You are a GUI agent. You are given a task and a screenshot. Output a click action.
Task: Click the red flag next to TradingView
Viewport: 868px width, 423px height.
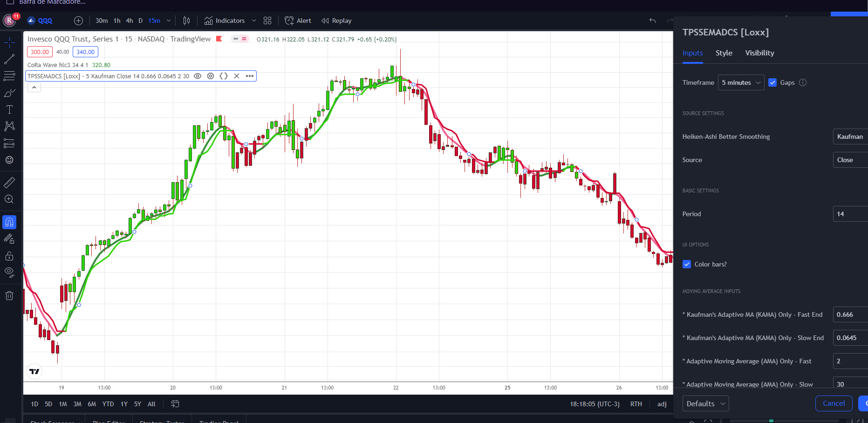click(219, 39)
